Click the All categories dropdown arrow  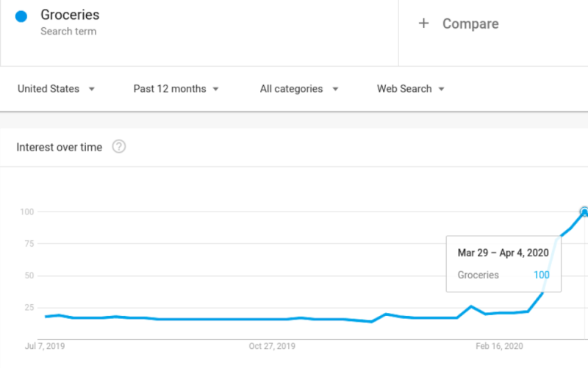tap(335, 89)
